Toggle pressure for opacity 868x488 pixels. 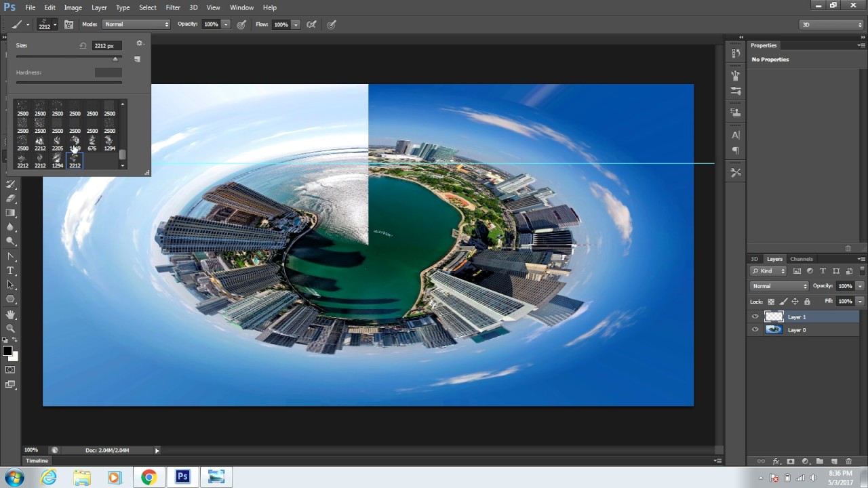(241, 24)
